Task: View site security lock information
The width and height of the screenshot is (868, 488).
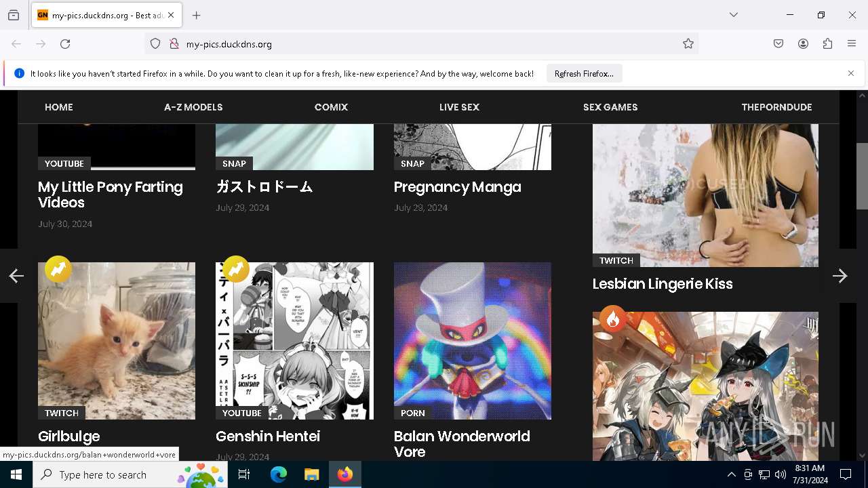Action: pyautogui.click(x=174, y=44)
